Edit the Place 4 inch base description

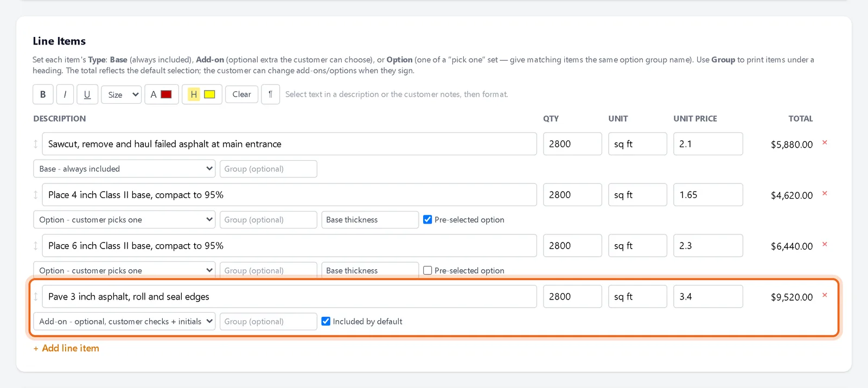[x=289, y=195]
